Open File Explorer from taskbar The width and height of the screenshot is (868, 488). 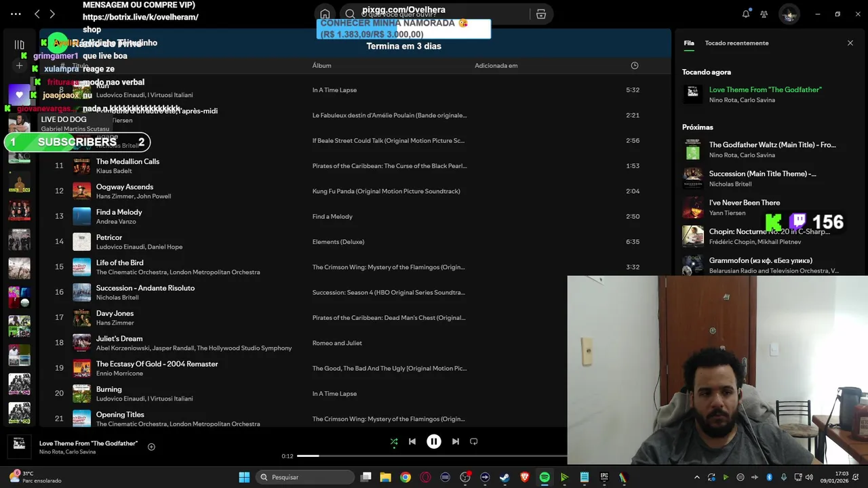385,477
